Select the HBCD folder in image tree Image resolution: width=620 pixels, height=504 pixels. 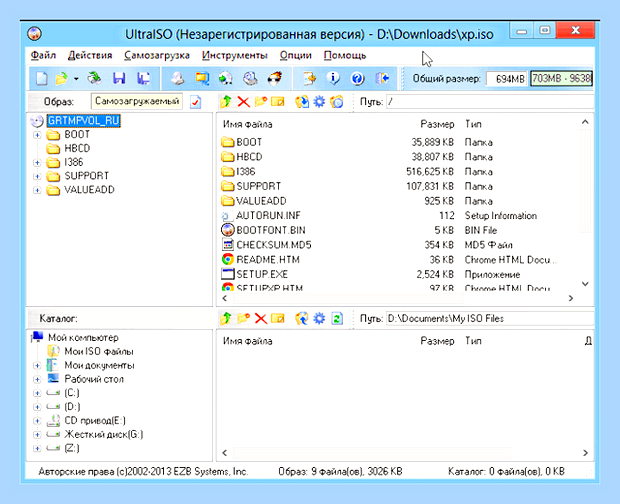(x=77, y=149)
